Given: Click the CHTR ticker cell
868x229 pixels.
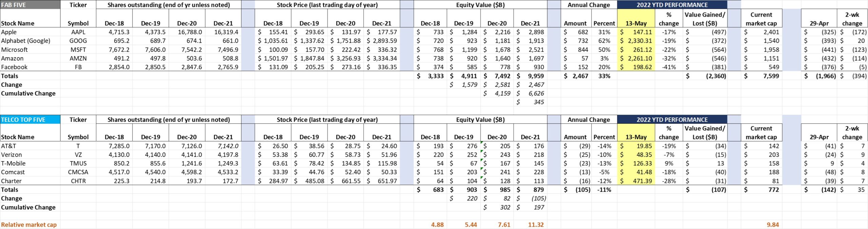Looking at the screenshot, I should tap(78, 181).
